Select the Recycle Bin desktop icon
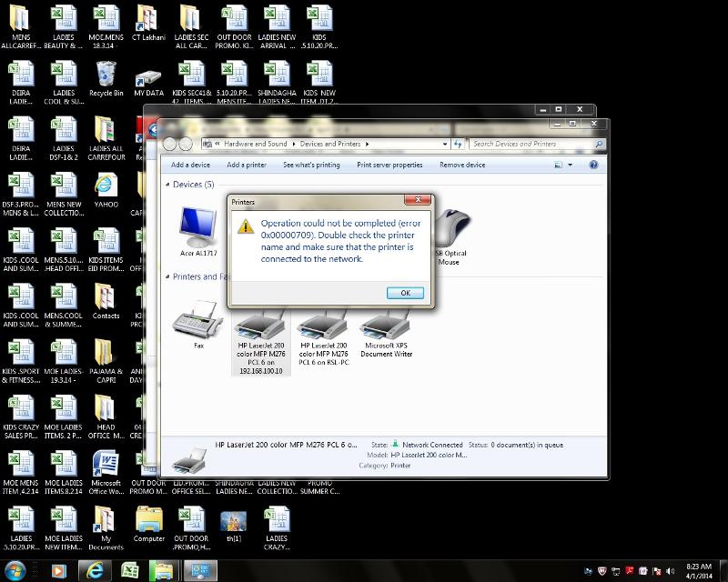 [106, 79]
